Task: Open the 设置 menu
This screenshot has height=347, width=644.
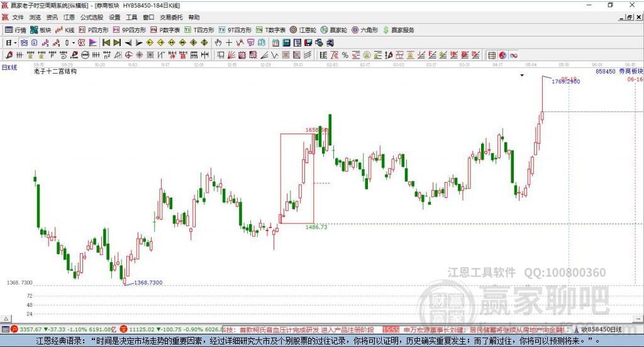Action: point(114,17)
